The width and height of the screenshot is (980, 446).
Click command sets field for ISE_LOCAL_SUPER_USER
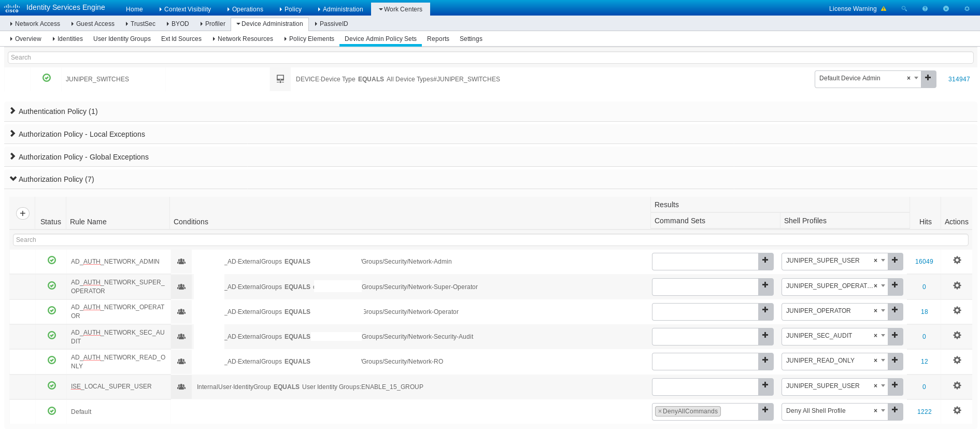[705, 386]
